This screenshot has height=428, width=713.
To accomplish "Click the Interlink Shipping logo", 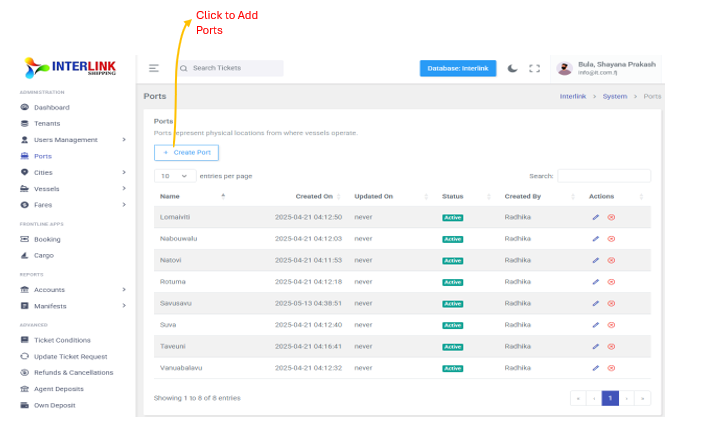I will tap(70, 67).
